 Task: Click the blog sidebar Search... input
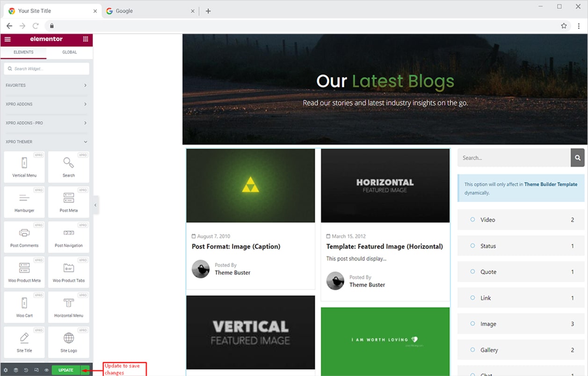pyautogui.click(x=514, y=158)
